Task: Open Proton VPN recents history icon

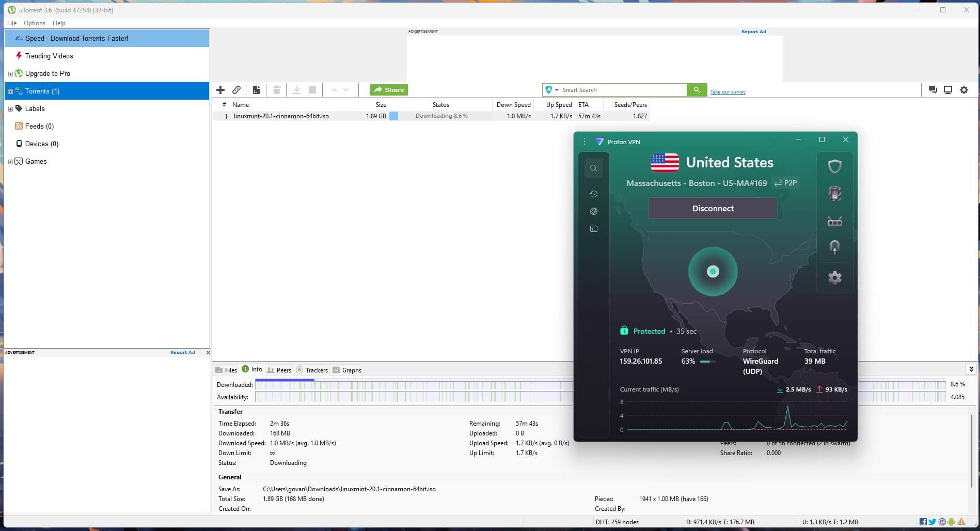Action: point(594,194)
